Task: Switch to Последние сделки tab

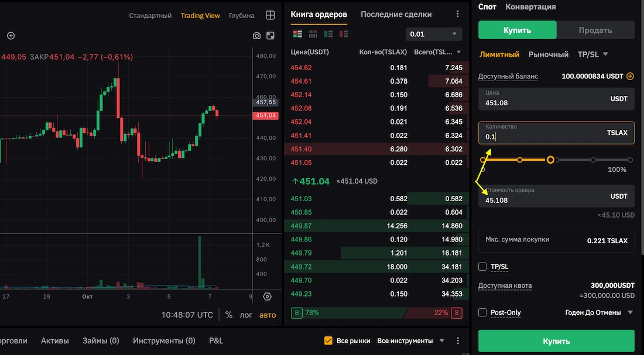Action: tap(396, 15)
